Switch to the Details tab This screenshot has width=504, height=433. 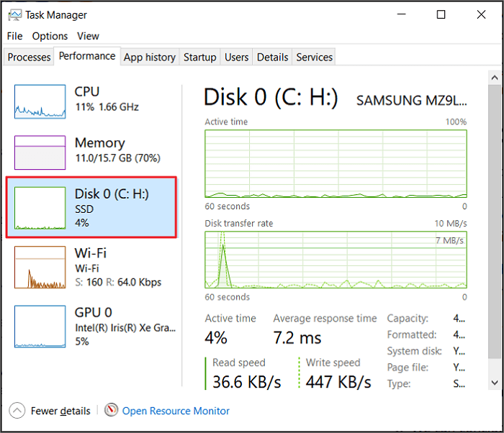273,57
